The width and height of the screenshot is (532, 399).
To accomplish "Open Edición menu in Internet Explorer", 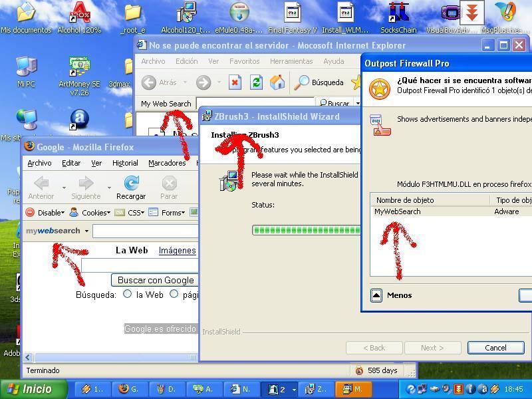I will point(187,61).
